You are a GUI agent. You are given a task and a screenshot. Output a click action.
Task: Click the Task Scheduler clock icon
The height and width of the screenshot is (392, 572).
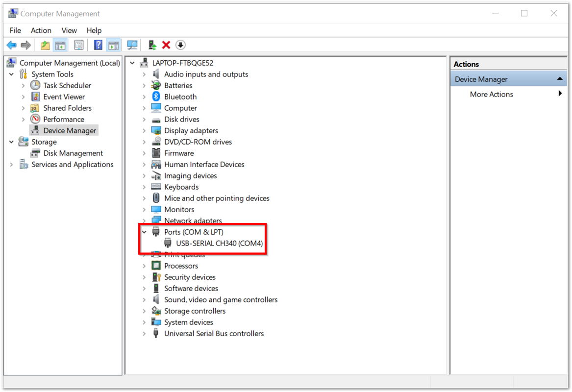[35, 85]
